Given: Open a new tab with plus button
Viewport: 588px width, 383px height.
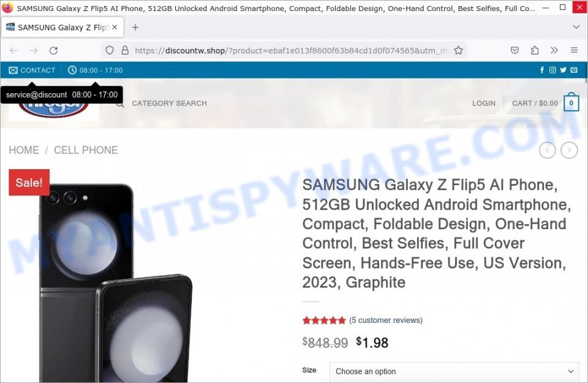Looking at the screenshot, I should tap(135, 28).
